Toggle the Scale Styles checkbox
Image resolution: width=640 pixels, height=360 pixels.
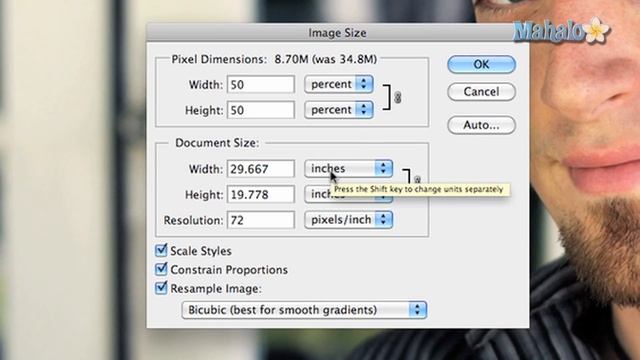pyautogui.click(x=161, y=250)
